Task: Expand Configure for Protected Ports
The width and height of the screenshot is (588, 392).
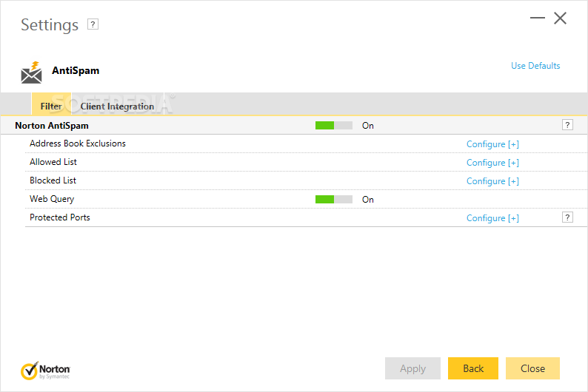Action: (492, 218)
